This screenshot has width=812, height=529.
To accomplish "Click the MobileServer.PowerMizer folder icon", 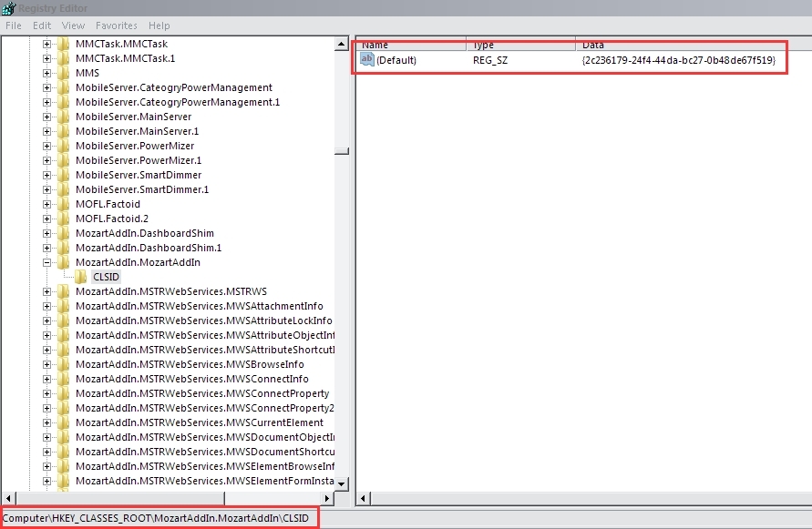I will (x=63, y=146).
